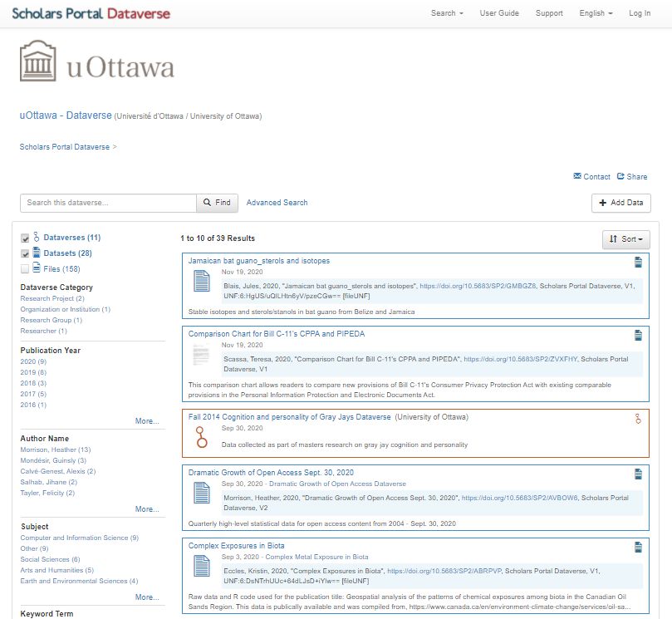
Task: Click the dataset type icon on Jamaican bat guano card
Action: pos(638,263)
